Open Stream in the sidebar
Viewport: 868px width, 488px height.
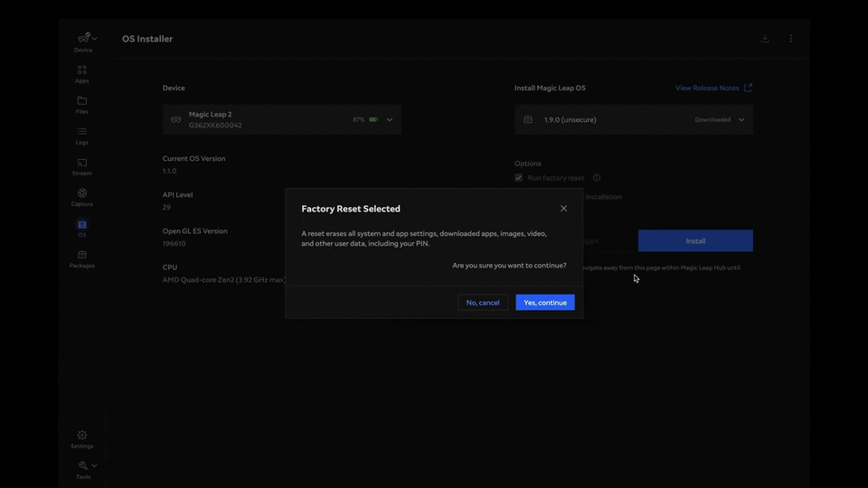point(82,167)
